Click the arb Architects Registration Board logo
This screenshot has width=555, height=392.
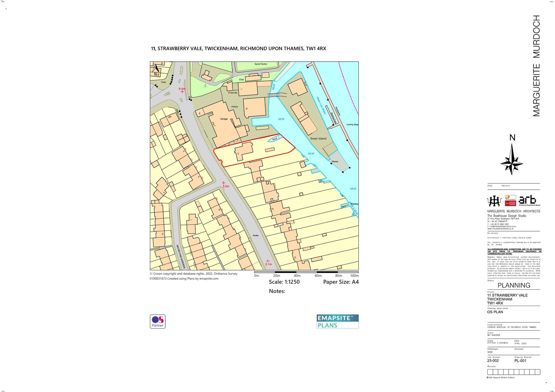point(529,201)
